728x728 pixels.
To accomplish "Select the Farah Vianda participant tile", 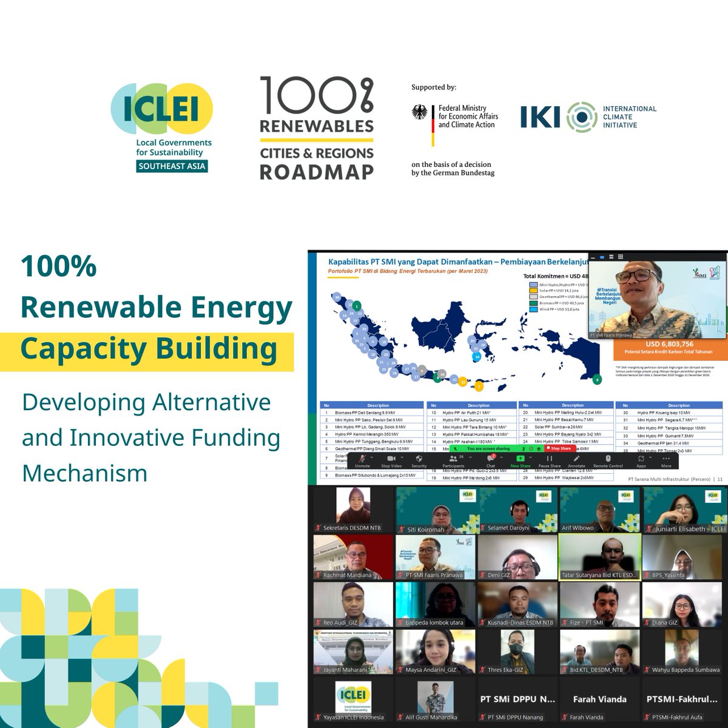I will [599, 699].
